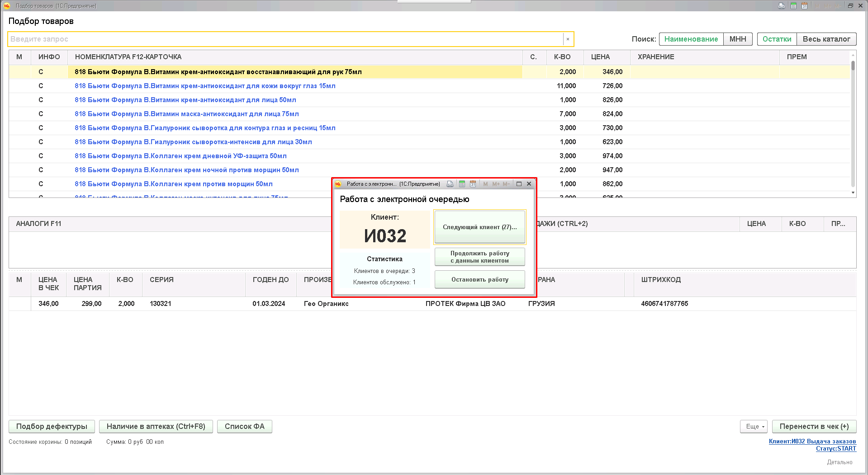This screenshot has height=475, width=868.
Task: Click the printer icon in the queue dialog title bar
Action: tap(450, 184)
